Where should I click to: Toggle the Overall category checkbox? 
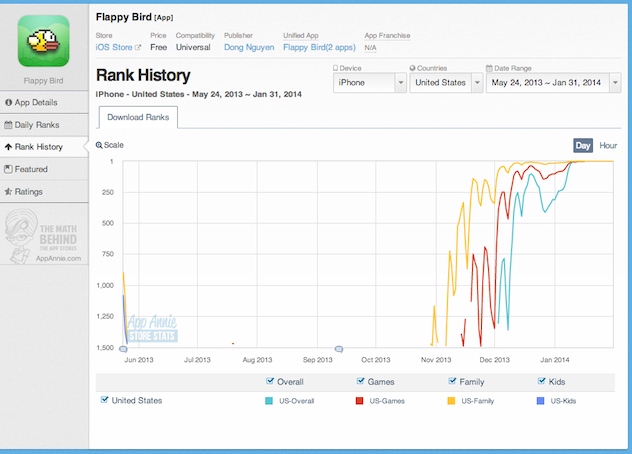(270, 381)
